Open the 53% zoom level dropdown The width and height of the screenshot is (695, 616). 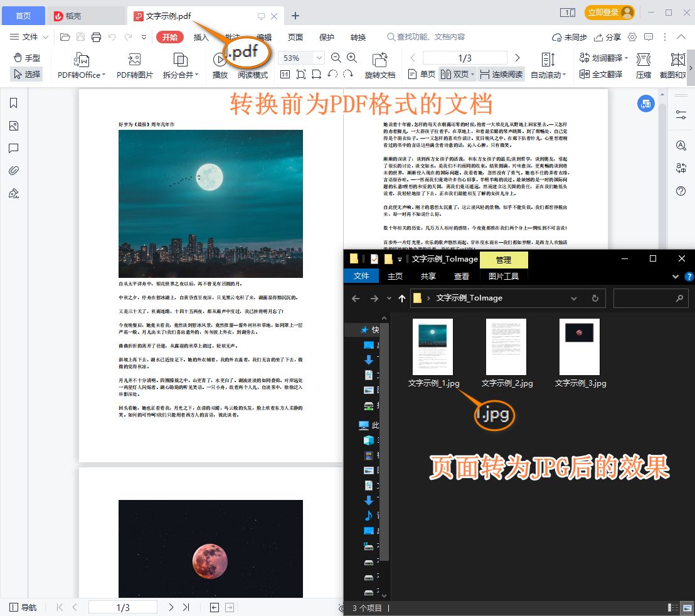click(319, 57)
